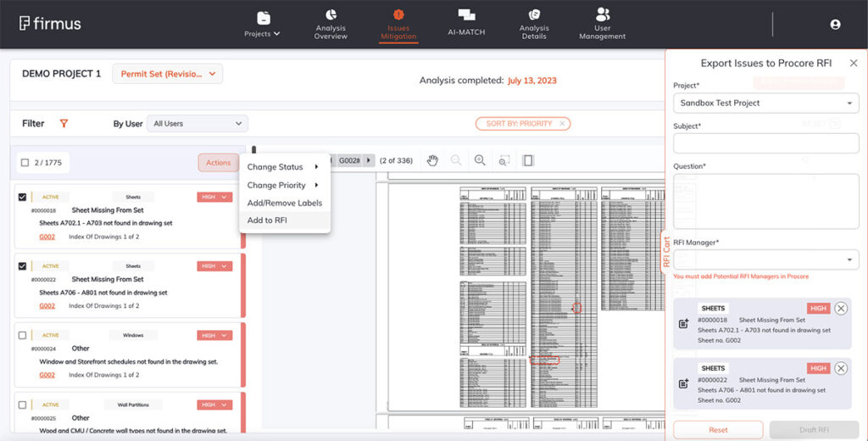Click the Question text area

766,201
